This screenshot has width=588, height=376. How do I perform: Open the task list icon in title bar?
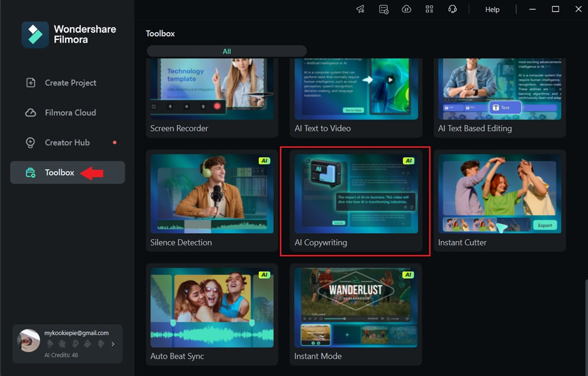(384, 9)
